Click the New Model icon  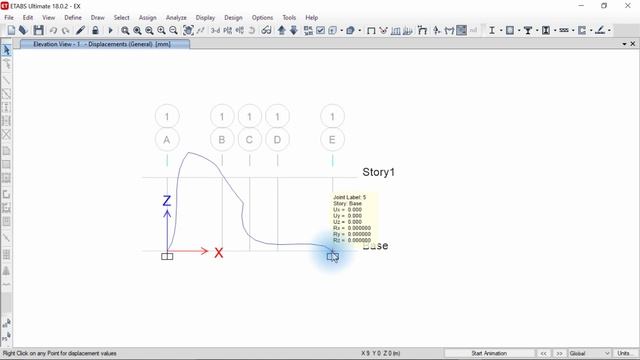click(x=11, y=30)
